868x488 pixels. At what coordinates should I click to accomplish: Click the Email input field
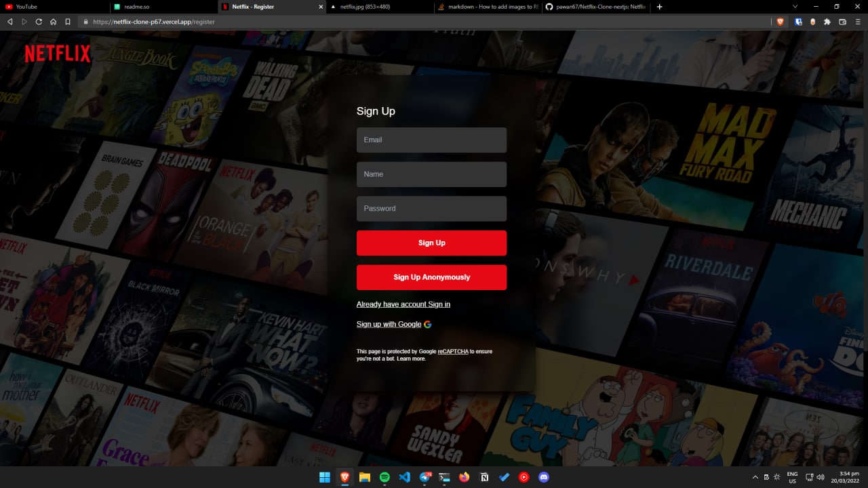pos(431,140)
